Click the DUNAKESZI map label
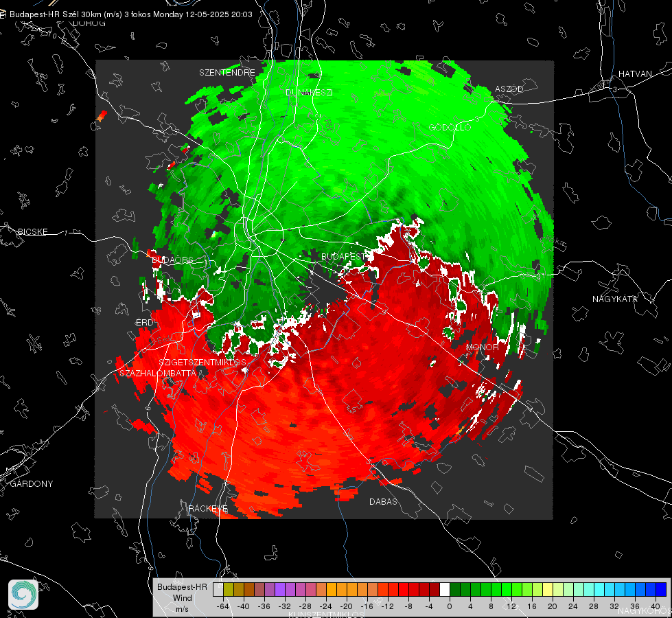The height and width of the screenshot is (618, 672). pos(309,92)
